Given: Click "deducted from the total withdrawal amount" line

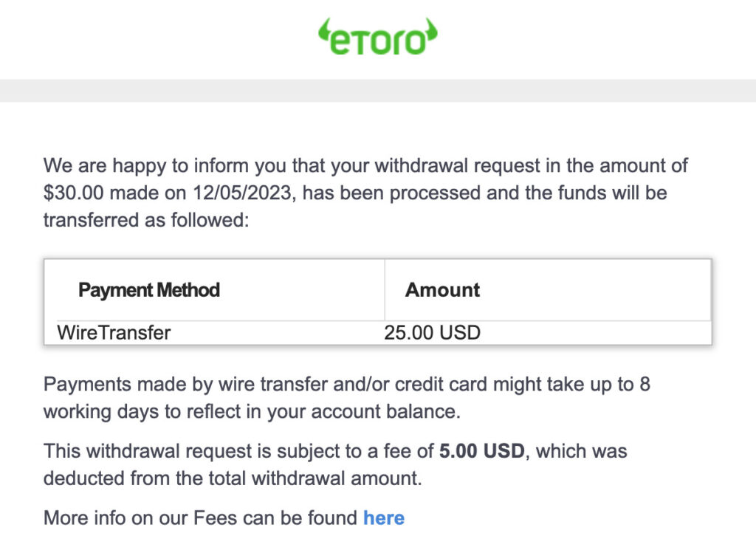Looking at the screenshot, I should point(233,478).
